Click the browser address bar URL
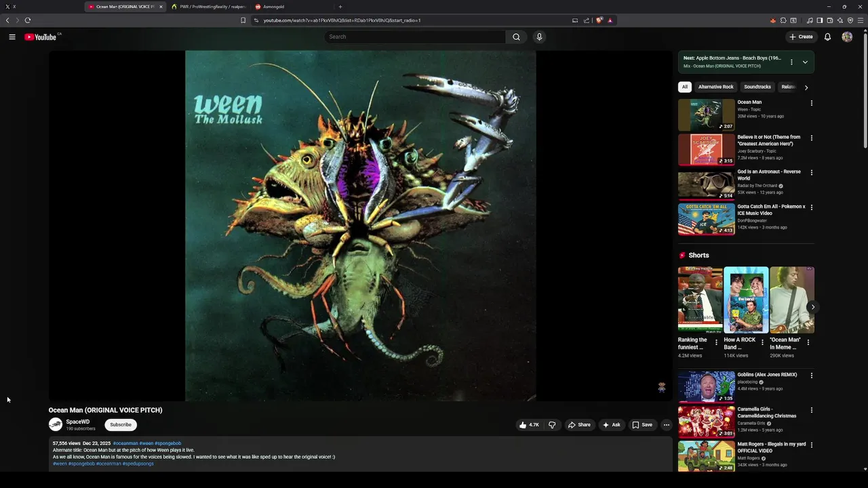 (x=342, y=20)
